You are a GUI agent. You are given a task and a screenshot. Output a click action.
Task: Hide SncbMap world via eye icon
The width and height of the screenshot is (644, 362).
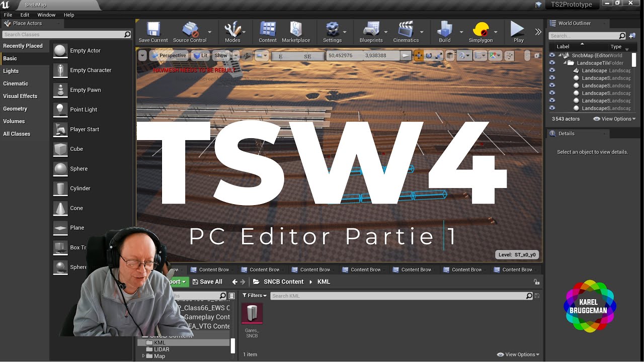click(552, 55)
